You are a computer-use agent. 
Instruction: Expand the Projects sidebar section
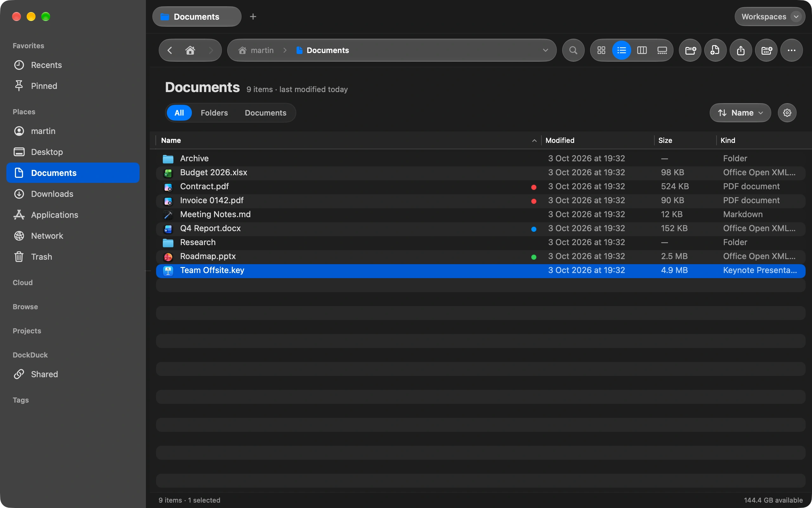click(27, 331)
